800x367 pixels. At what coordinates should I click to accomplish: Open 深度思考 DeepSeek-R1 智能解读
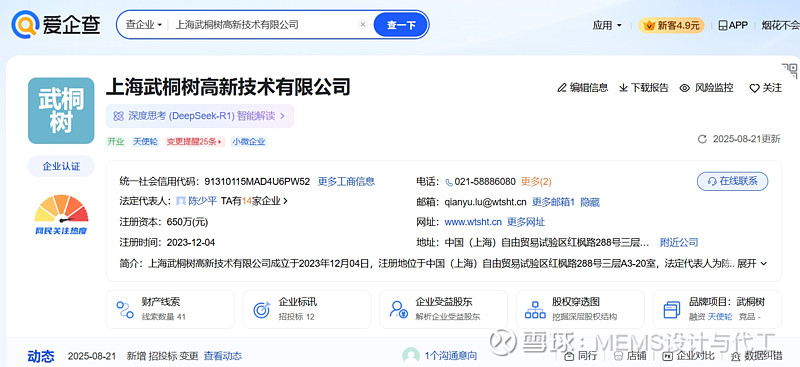coord(199,116)
